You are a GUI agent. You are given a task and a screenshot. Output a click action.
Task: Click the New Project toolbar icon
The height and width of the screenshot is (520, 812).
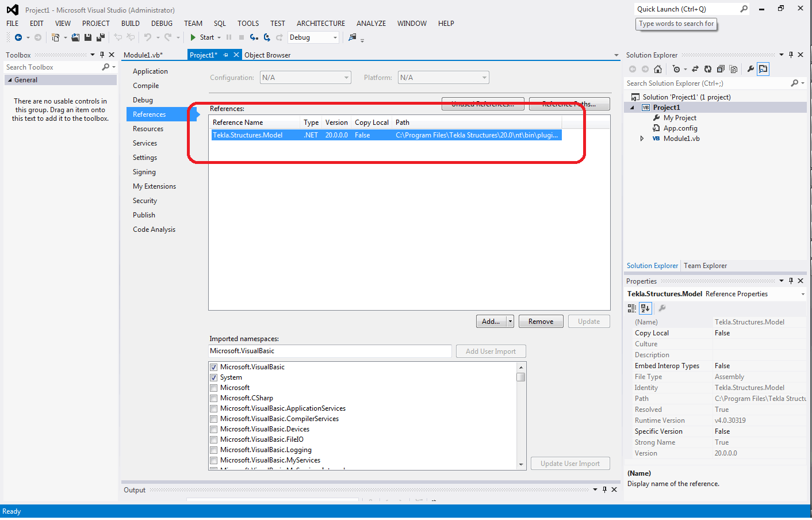(x=55, y=37)
